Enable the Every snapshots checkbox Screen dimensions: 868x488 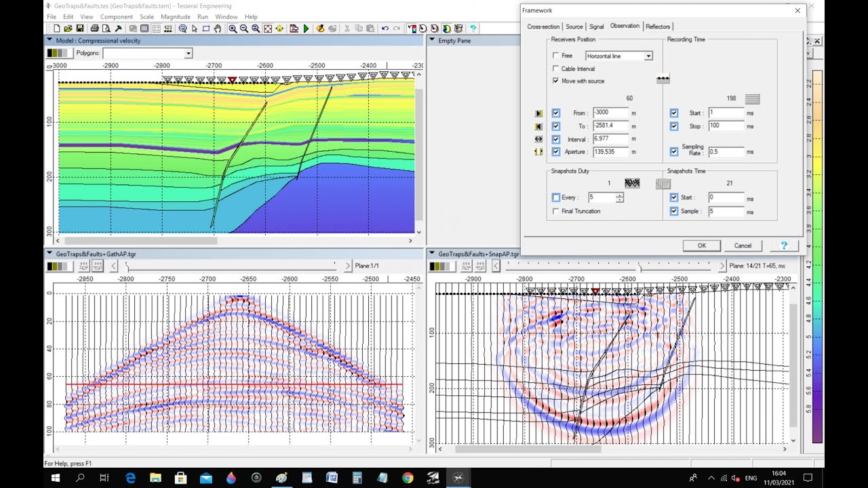[x=556, y=198]
